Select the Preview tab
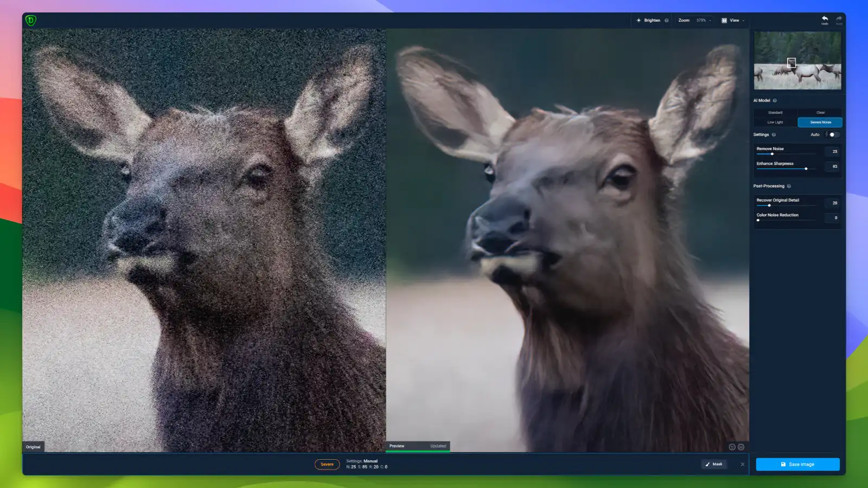Image resolution: width=868 pixels, height=488 pixels. point(397,446)
